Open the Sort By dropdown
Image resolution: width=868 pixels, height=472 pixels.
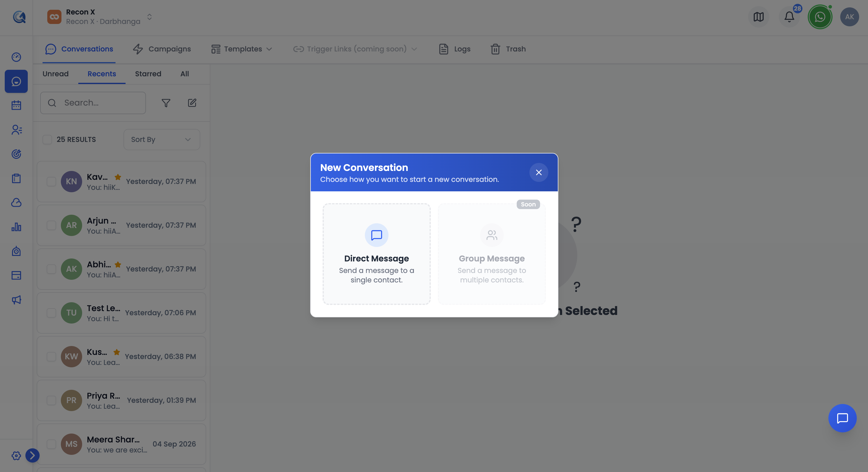pos(162,140)
